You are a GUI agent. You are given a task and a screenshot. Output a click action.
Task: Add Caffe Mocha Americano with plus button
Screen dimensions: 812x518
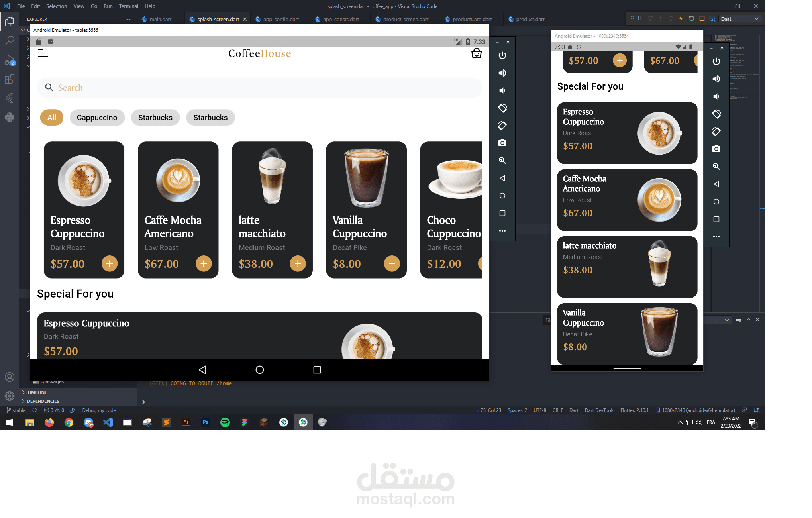(x=204, y=263)
